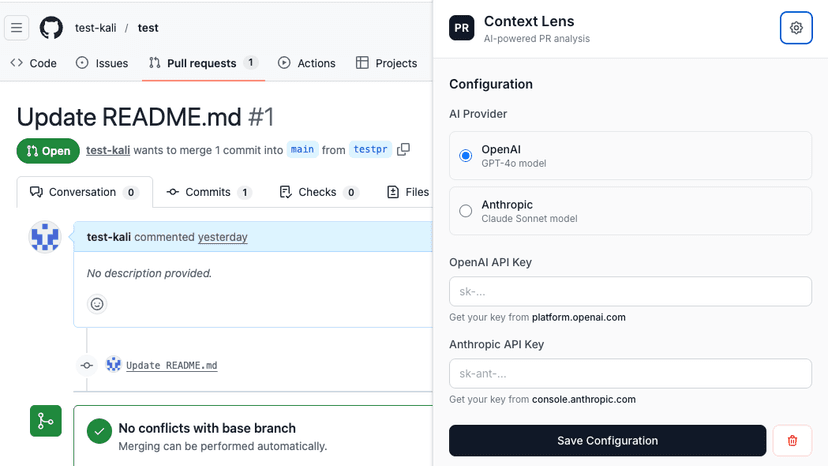Open the Projects tab
The height and width of the screenshot is (466, 828).
click(387, 63)
